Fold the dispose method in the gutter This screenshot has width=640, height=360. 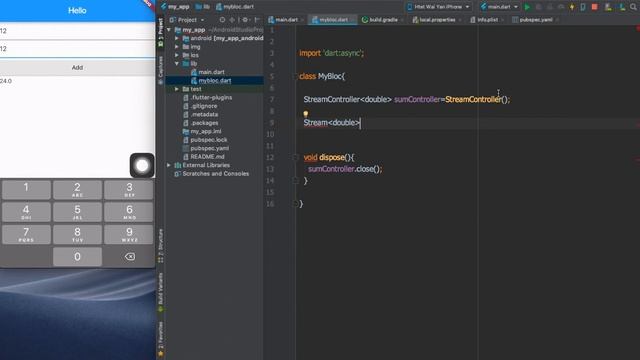296,157
